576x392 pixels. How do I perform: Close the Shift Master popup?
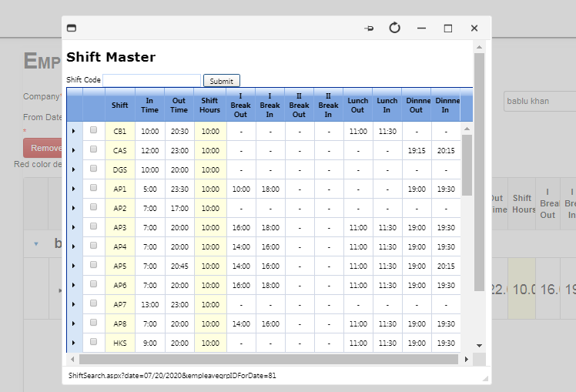coord(474,28)
